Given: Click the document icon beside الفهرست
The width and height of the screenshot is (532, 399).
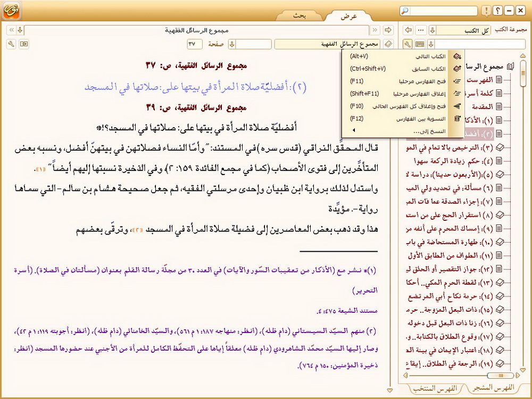Looking at the screenshot, I should coord(499,80).
